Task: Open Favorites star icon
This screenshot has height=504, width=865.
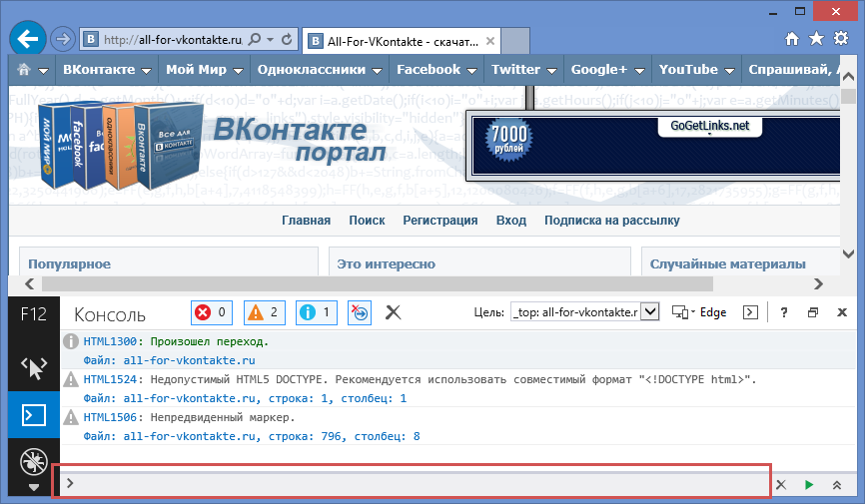Action: pos(816,39)
